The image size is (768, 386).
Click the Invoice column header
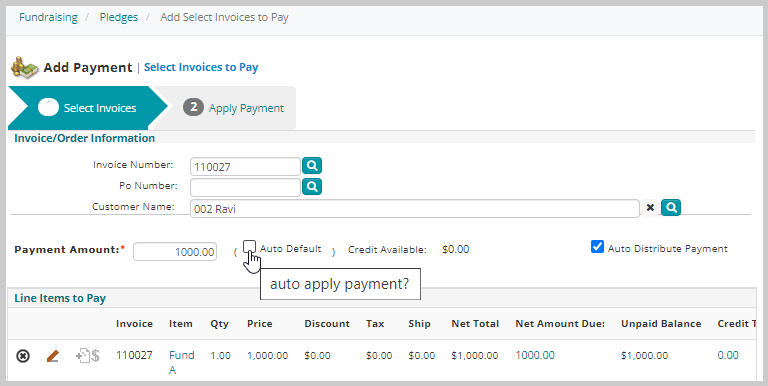click(x=134, y=324)
